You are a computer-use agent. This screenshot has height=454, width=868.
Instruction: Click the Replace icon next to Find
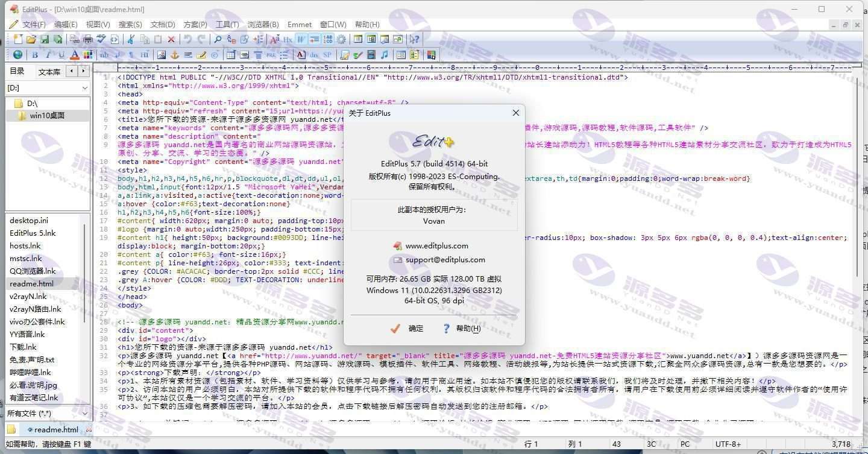pyautogui.click(x=231, y=39)
